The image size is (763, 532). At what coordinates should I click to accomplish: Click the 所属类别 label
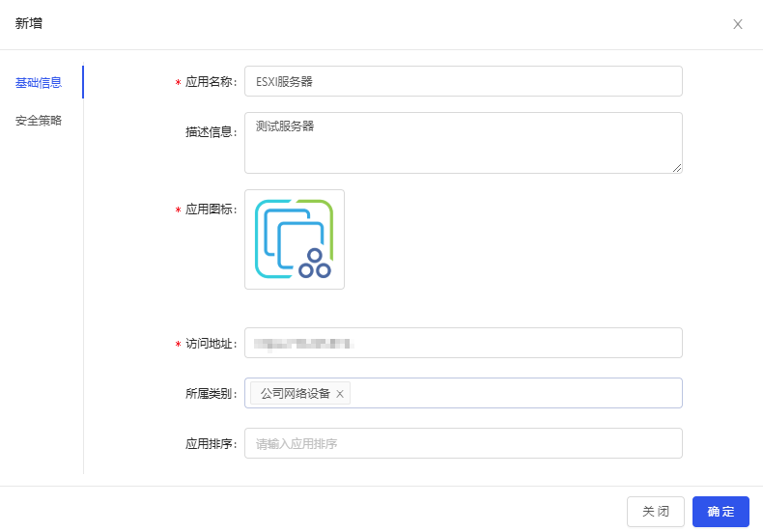point(212,393)
